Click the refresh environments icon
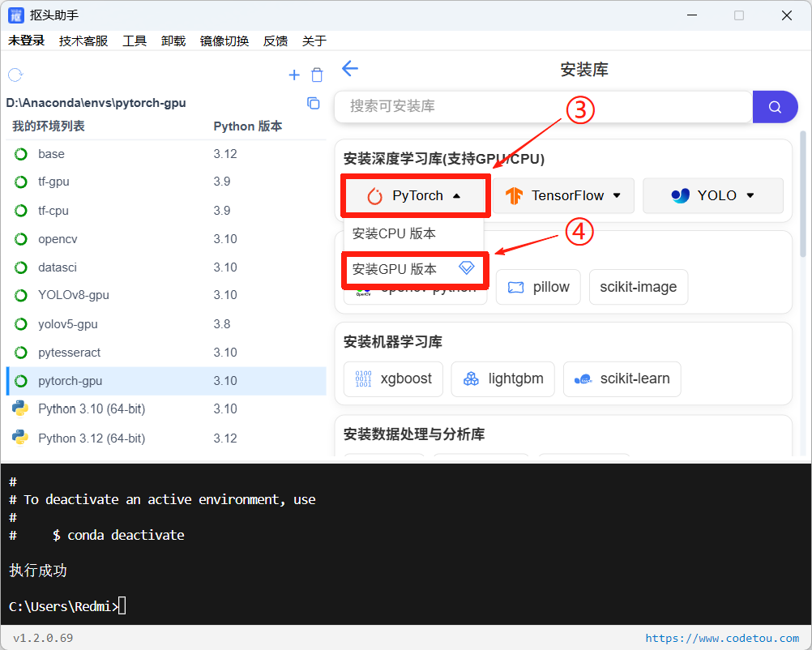Image resolution: width=812 pixels, height=650 pixels. [x=15, y=75]
